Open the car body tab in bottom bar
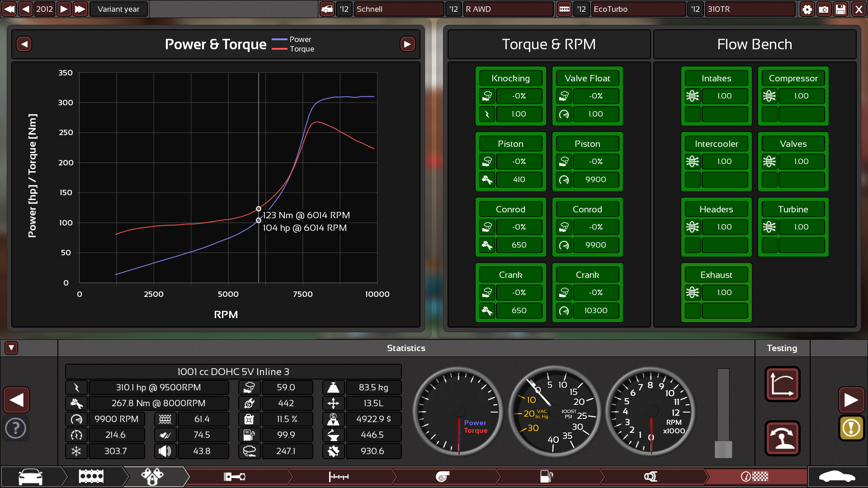Viewport: 868px width, 488px height. click(31, 477)
